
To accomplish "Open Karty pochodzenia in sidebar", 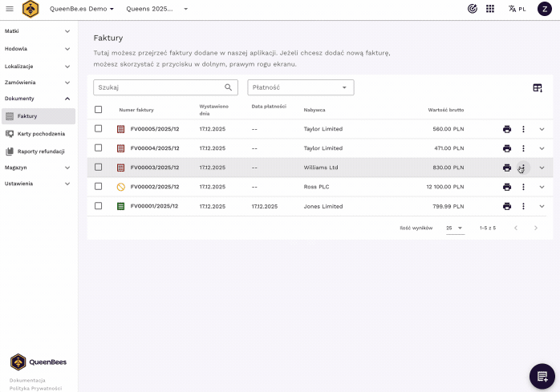I will pos(40,134).
